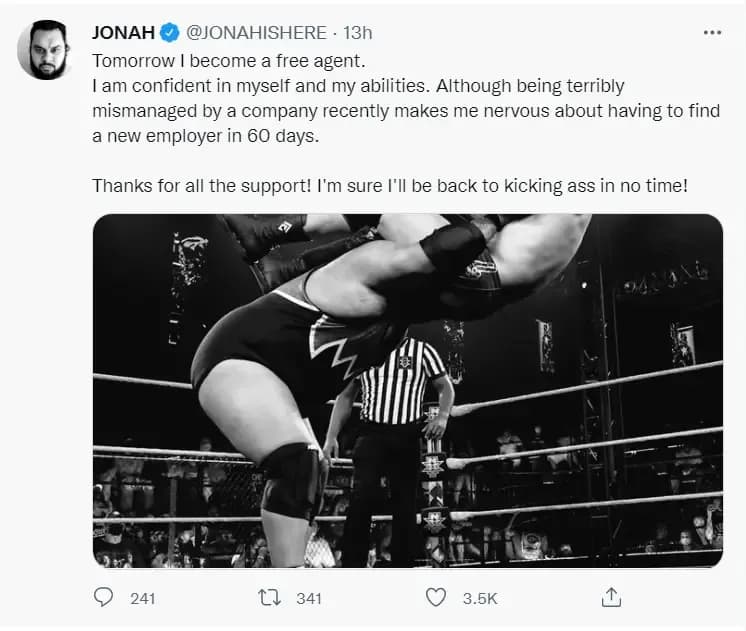This screenshot has height=631, width=746.
Task: Click the share upload arrow icon
Action: pyautogui.click(x=612, y=597)
